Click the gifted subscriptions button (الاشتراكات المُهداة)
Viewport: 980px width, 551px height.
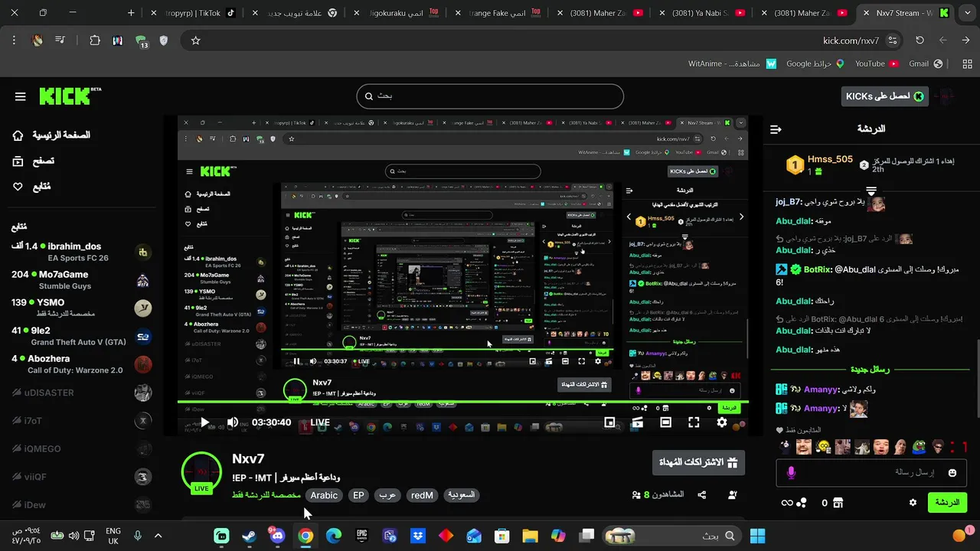coord(698,463)
